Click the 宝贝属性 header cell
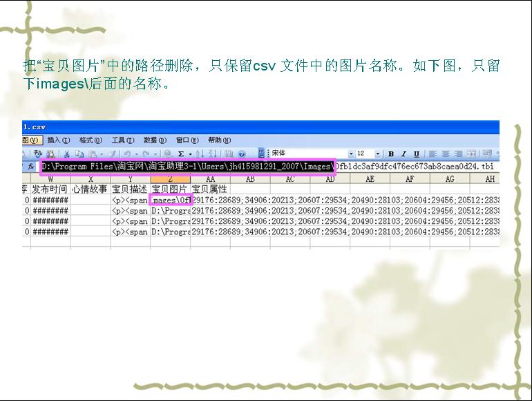Image resolution: width=532 pixels, height=401 pixels. tap(210, 189)
